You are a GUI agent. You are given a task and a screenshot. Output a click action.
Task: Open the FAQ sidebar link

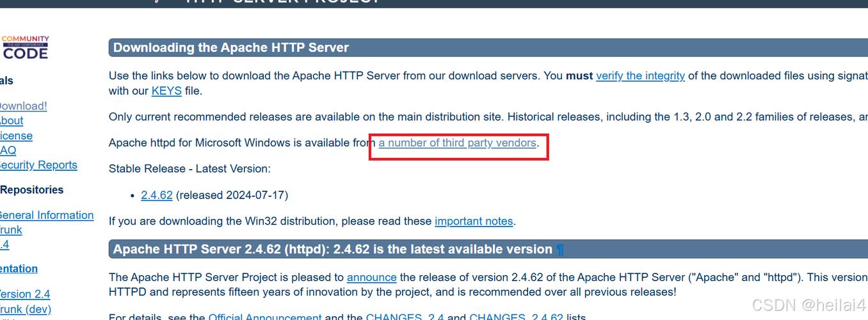(x=8, y=150)
